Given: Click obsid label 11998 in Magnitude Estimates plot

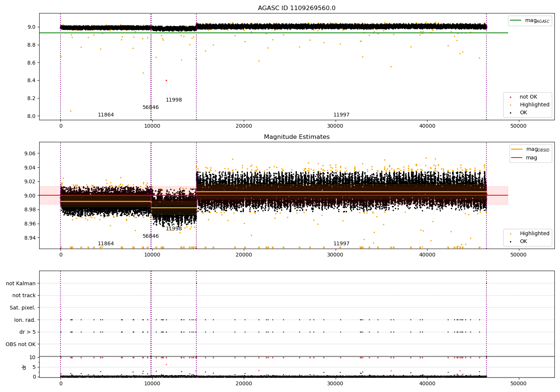Looking at the screenshot, I should (x=174, y=229).
